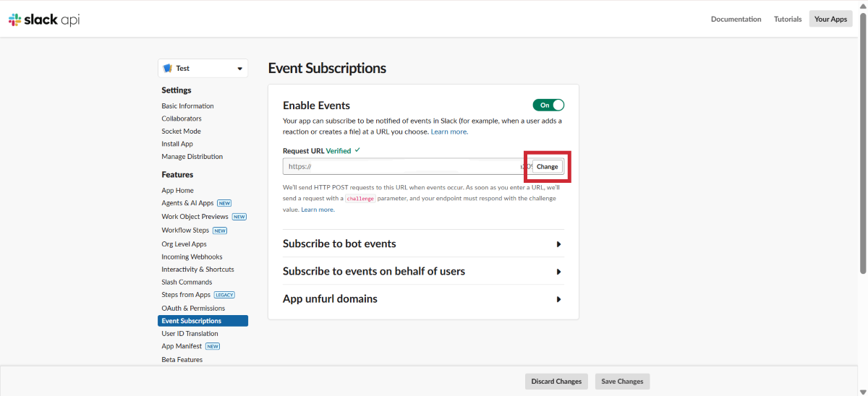Click the Slack API logo
This screenshot has width=868, height=396.
click(44, 20)
